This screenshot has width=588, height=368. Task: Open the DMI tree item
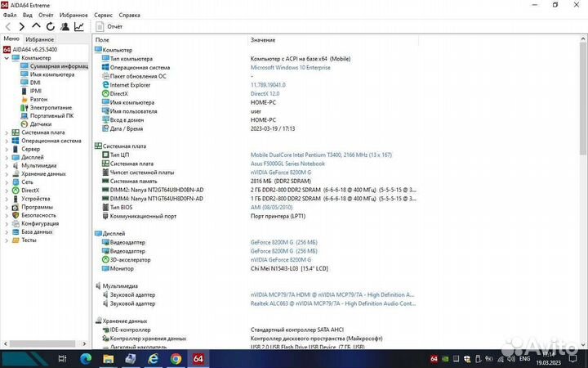30,83
